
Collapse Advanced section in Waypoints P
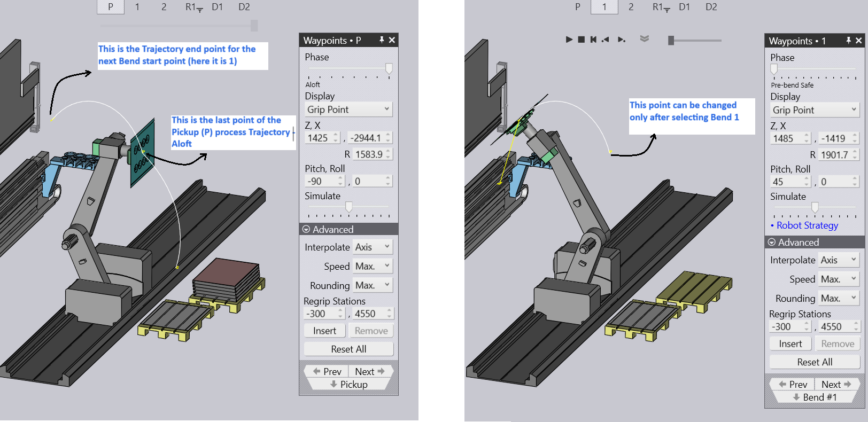348,229
